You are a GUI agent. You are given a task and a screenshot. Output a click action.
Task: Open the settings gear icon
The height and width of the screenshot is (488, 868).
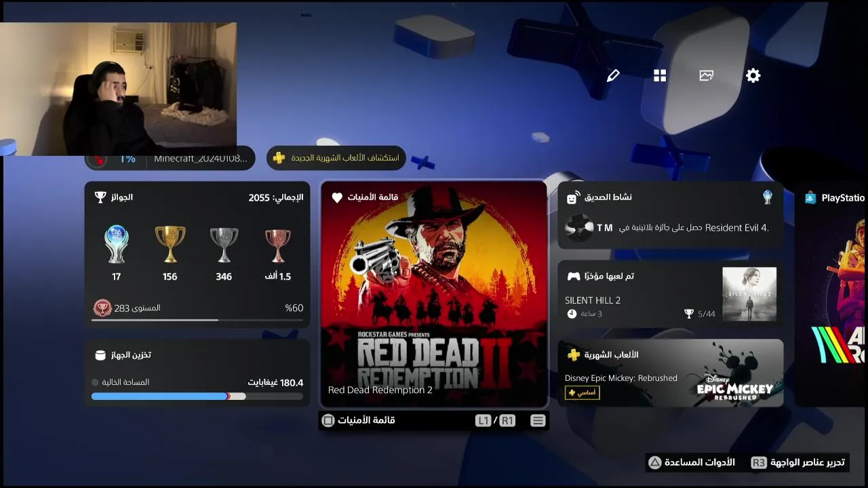(753, 76)
